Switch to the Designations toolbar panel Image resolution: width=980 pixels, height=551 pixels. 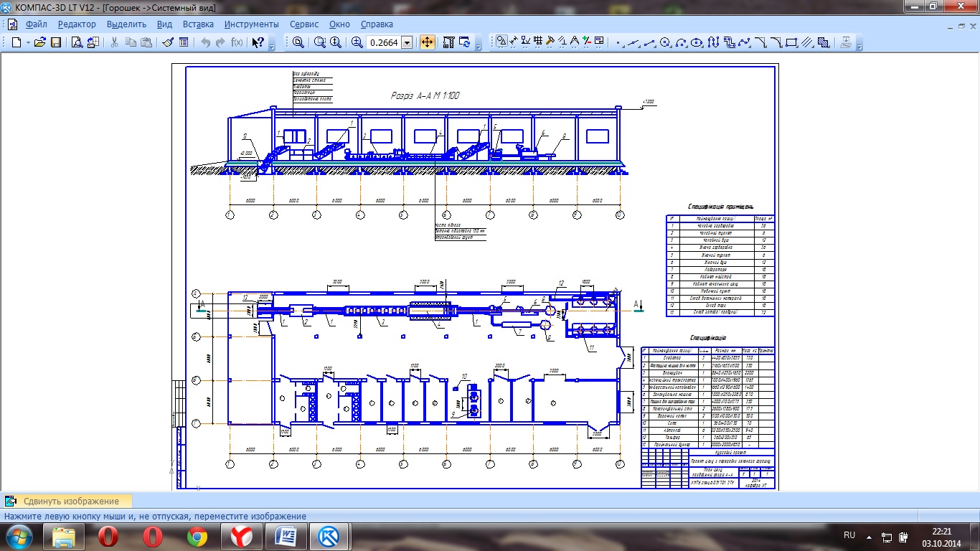pos(526,41)
